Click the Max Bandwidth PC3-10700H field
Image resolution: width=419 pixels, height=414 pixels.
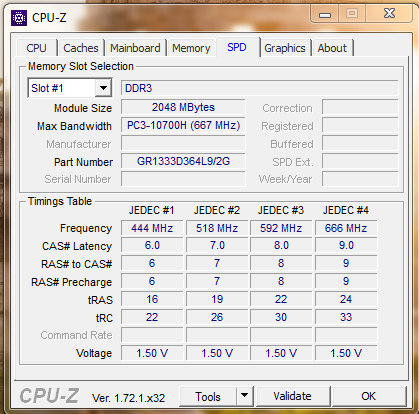[x=183, y=125]
